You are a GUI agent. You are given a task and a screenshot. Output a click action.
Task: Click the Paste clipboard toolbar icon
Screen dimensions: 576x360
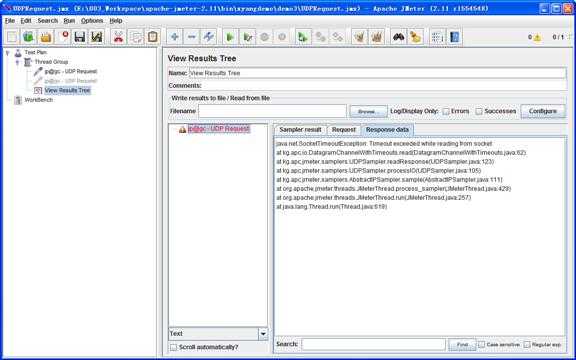point(152,37)
